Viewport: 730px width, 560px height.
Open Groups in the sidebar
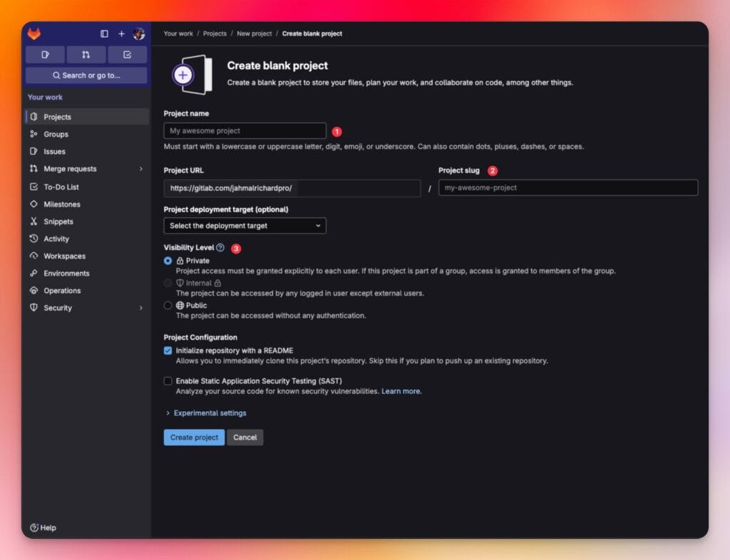[87, 134]
